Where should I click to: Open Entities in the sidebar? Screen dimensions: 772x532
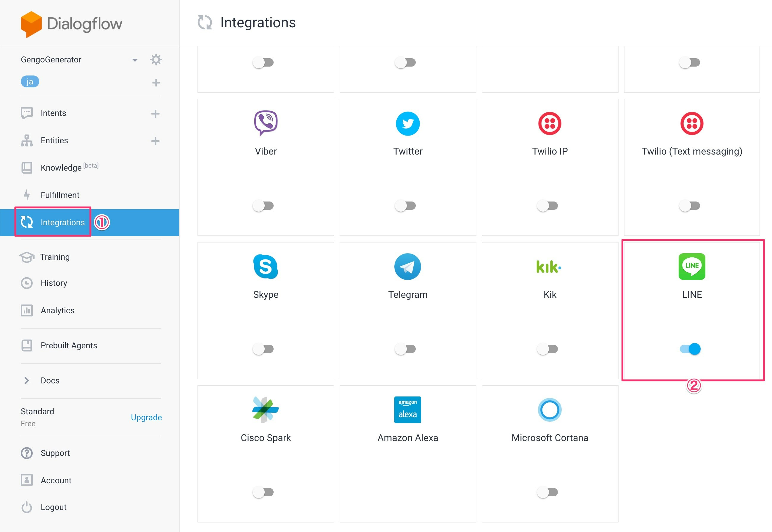pos(54,140)
